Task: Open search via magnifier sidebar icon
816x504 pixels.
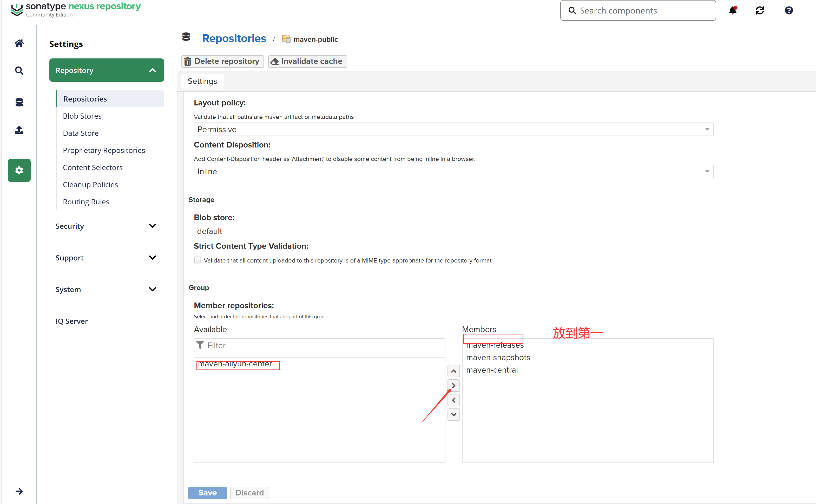Action: click(x=19, y=71)
